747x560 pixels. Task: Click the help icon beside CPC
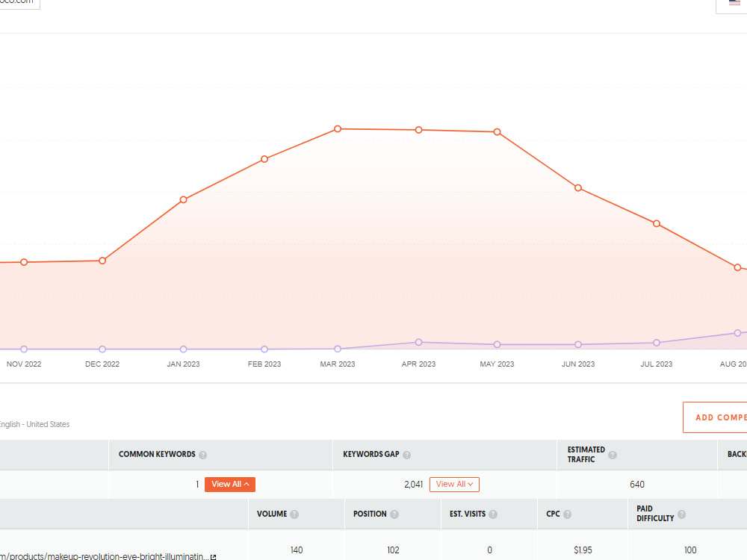pyautogui.click(x=568, y=514)
